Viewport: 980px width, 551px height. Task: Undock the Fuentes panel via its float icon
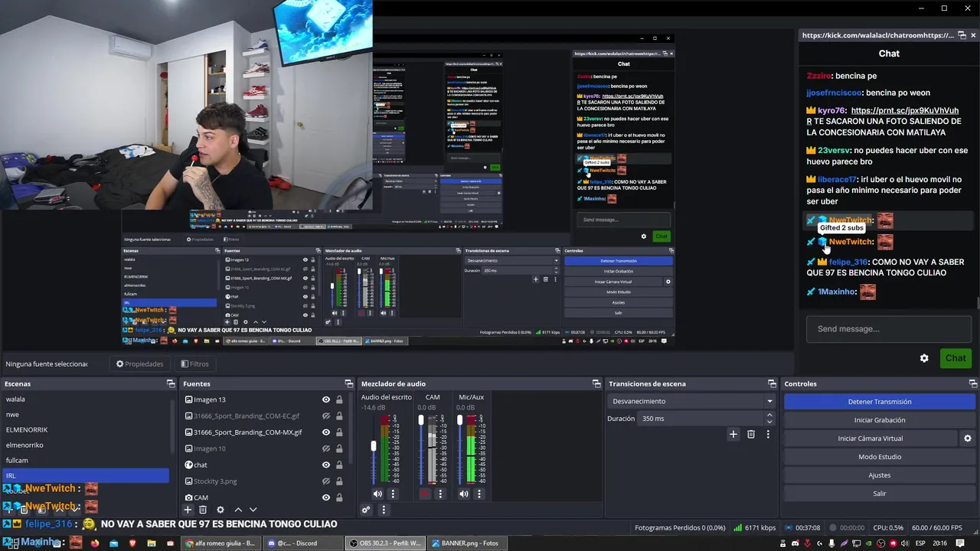(349, 383)
